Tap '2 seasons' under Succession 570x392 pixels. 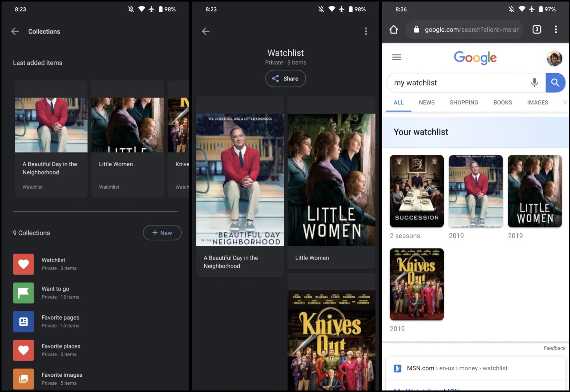point(405,236)
